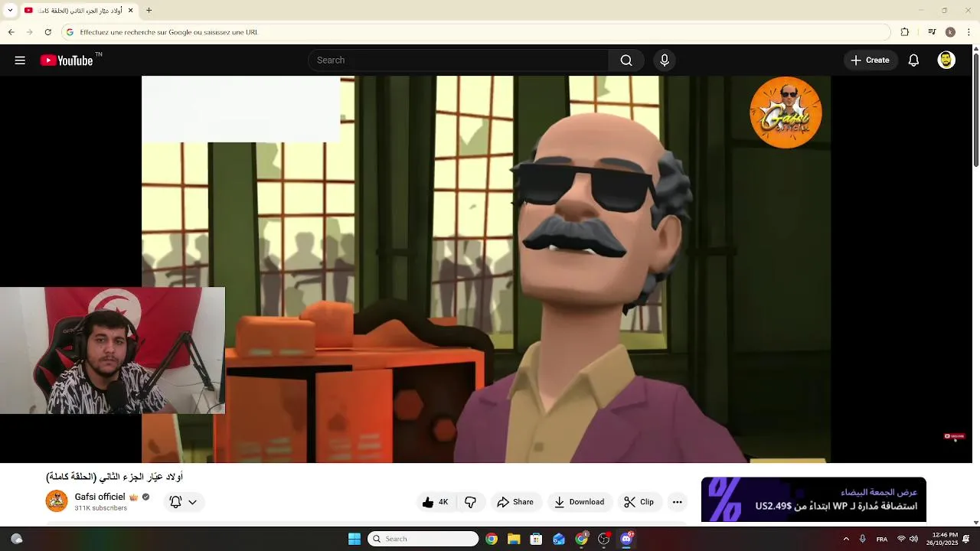The width and height of the screenshot is (980, 551).
Task: Open Chrome from the taskbar
Action: click(x=492, y=539)
